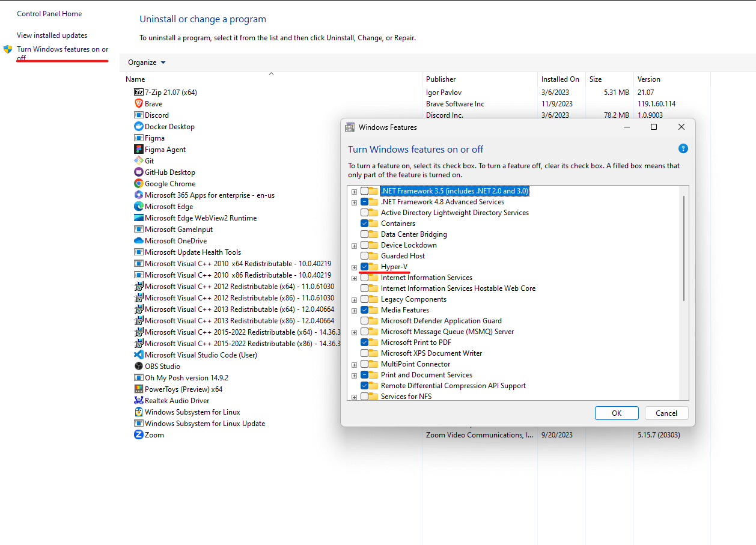Expand the .NET Framework 3.5 node

(x=354, y=190)
